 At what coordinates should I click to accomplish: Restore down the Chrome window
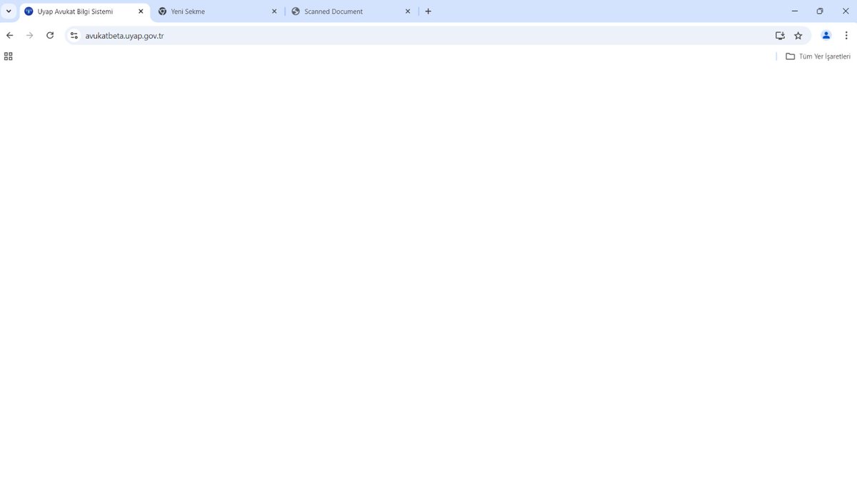820,11
